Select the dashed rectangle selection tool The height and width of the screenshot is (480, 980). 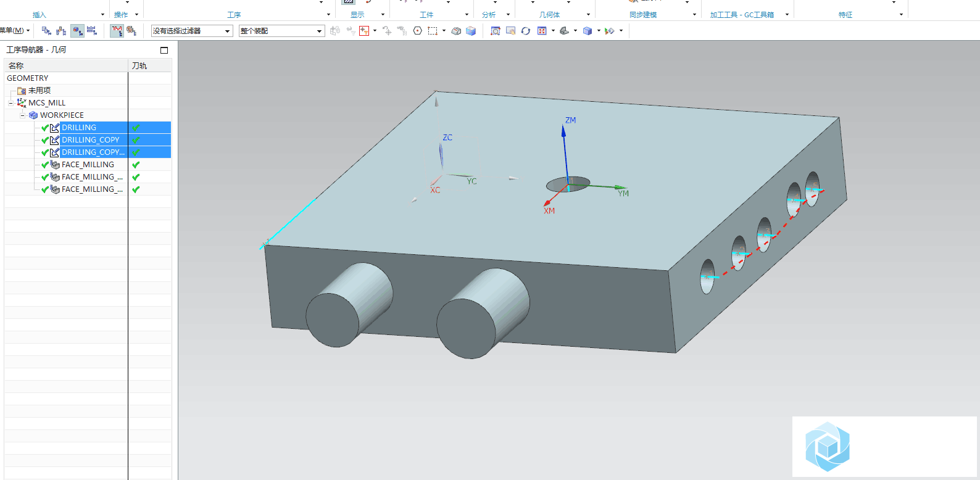coord(433,30)
